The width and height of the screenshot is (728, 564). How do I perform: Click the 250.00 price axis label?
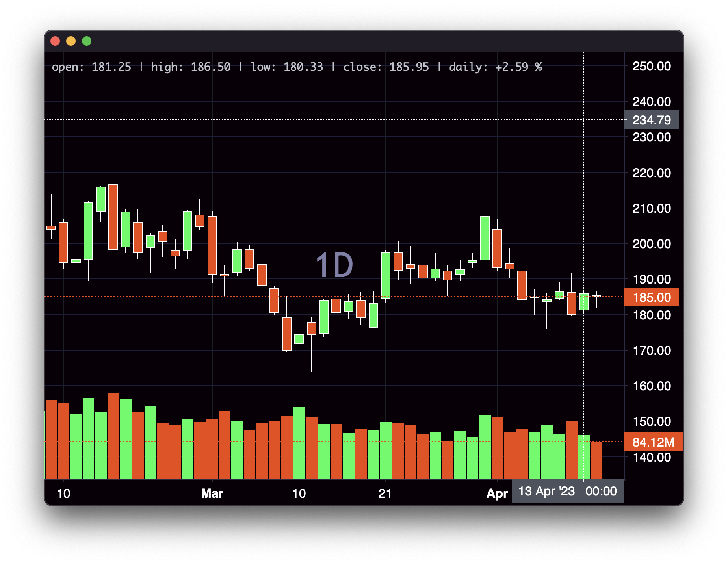[x=652, y=66]
